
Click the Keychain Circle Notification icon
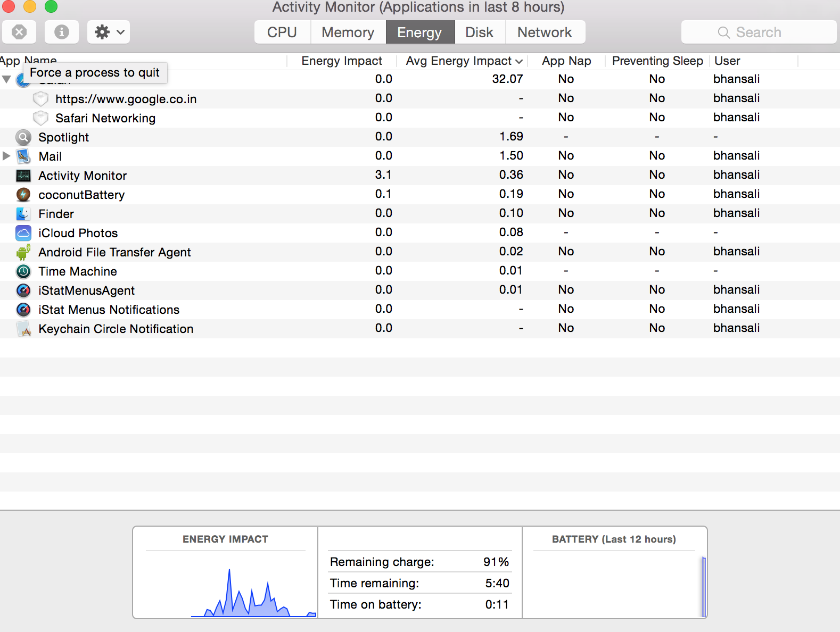pyautogui.click(x=23, y=329)
